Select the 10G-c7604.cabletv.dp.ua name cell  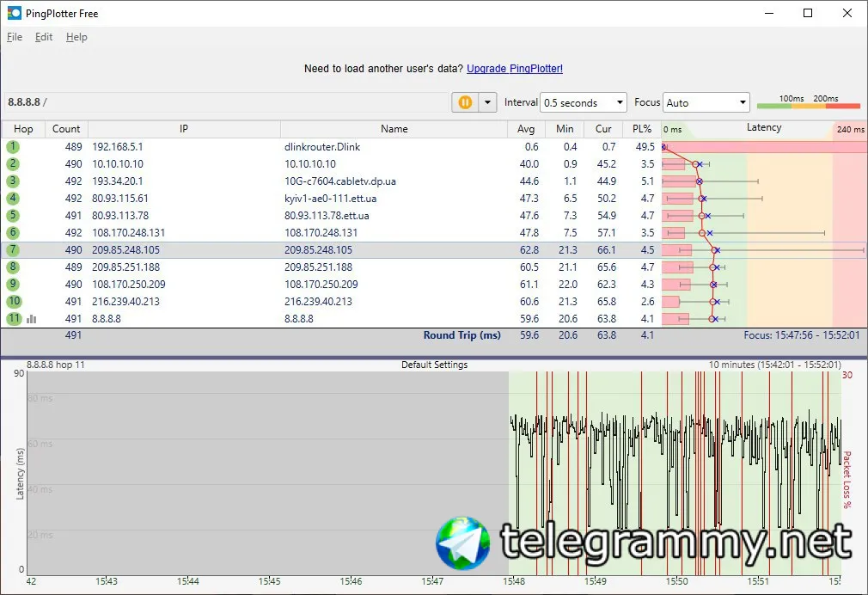coord(339,181)
